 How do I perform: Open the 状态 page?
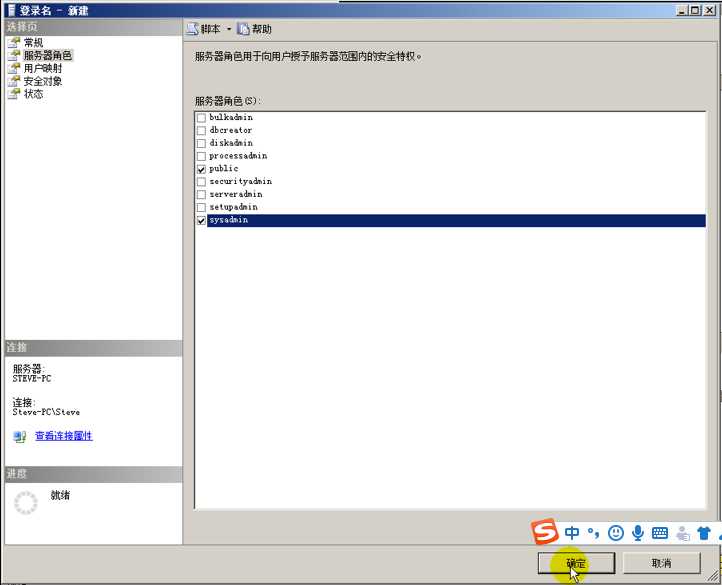(33, 94)
